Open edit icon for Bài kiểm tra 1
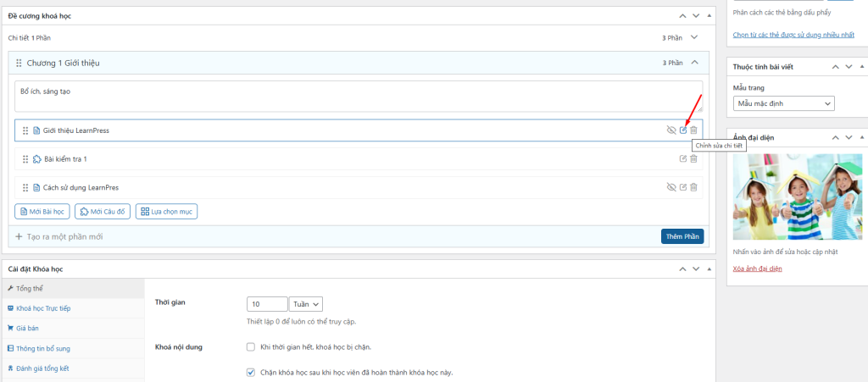 click(683, 158)
